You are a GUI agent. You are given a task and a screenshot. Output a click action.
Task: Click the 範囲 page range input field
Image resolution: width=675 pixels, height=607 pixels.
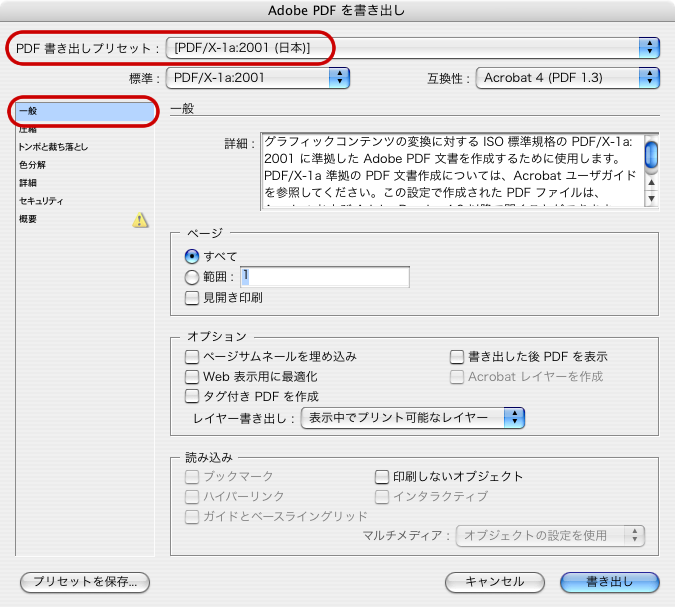pos(325,277)
